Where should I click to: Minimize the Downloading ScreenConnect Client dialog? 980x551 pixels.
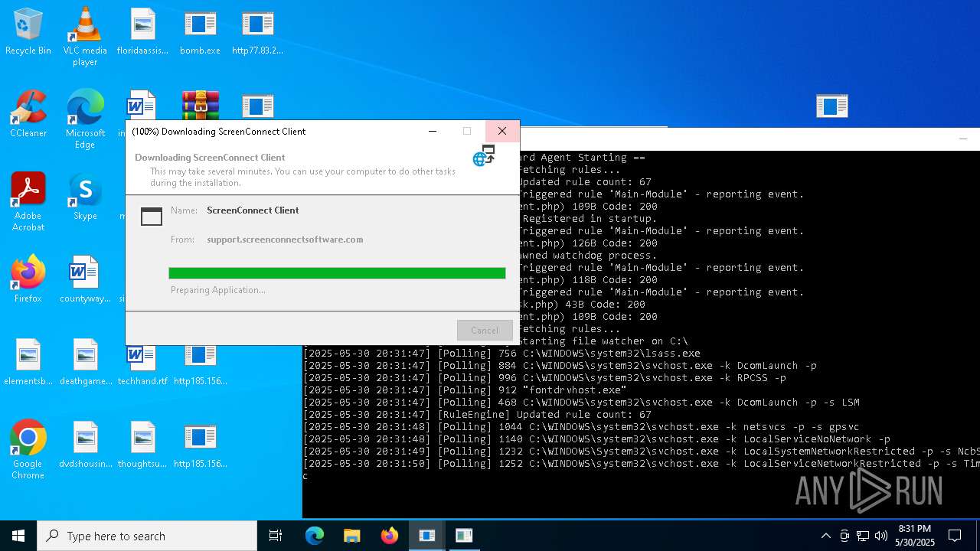click(x=433, y=131)
